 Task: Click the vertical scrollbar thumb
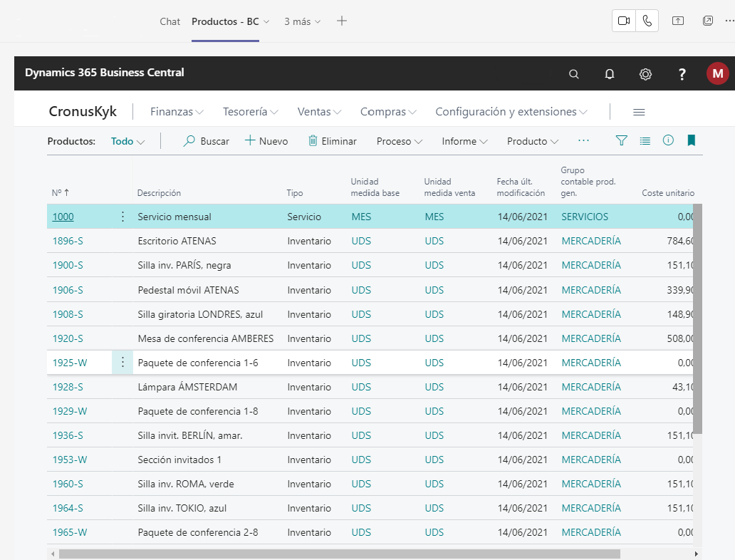tap(697, 319)
